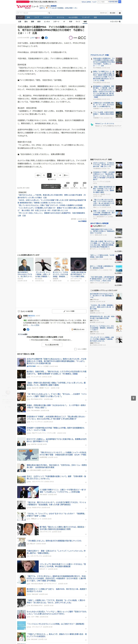Click the ログイン link
The image size is (138, 644).
[42, 8]
